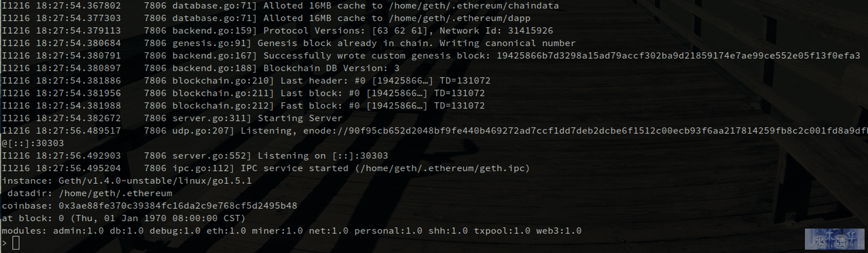Click the terminal prompt cursor block
The width and height of the screenshot is (868, 253).
click(x=16, y=243)
